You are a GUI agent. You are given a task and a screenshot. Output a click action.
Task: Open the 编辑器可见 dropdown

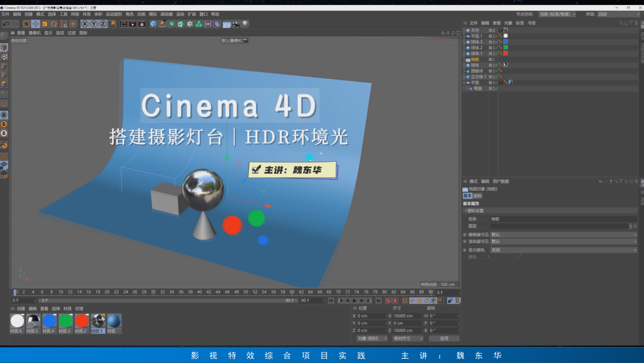[x=563, y=235]
